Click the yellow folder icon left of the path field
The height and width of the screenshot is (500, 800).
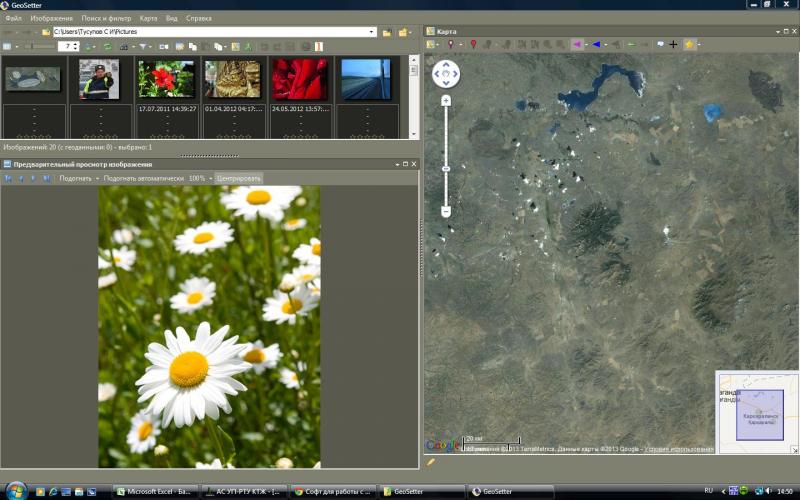[46, 32]
